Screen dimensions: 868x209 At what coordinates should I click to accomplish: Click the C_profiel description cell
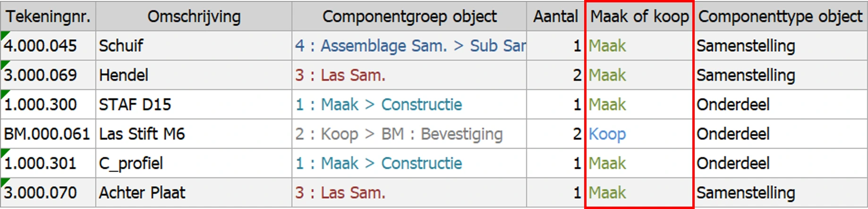tap(131, 163)
